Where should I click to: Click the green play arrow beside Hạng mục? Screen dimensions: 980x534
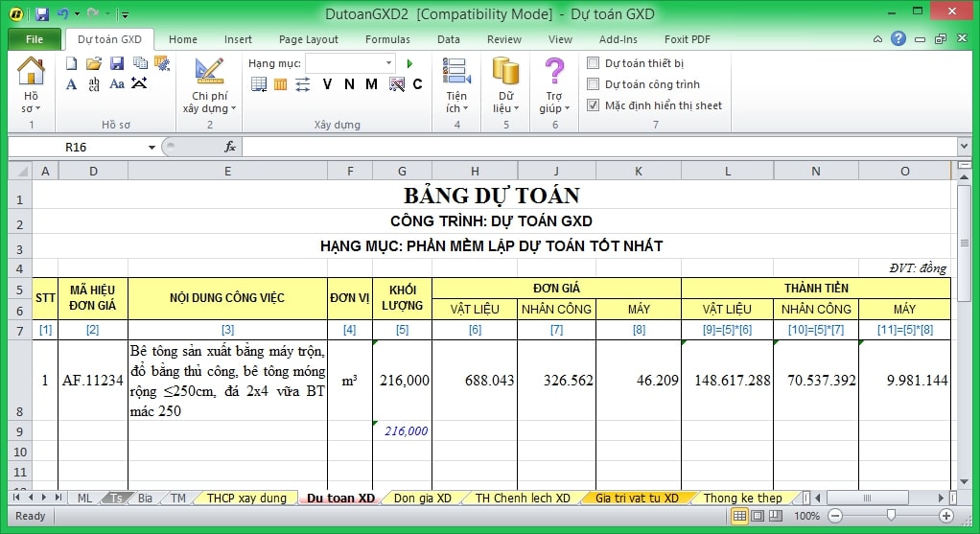[x=409, y=63]
